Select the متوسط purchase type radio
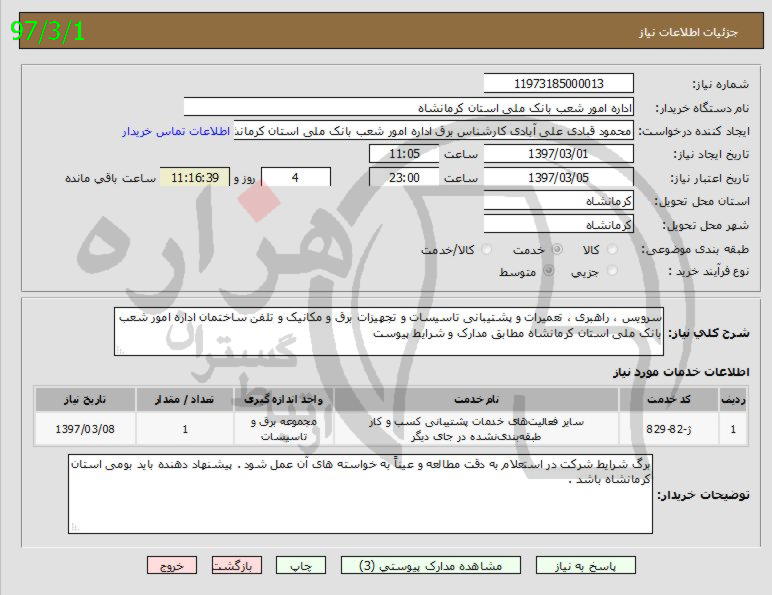Viewport: 772px width, 595px height. click(548, 271)
